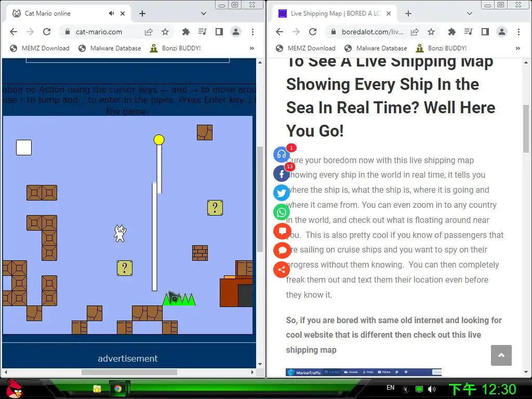Open Bonzi BUDDY! bookmark in shipping map window

coord(442,48)
